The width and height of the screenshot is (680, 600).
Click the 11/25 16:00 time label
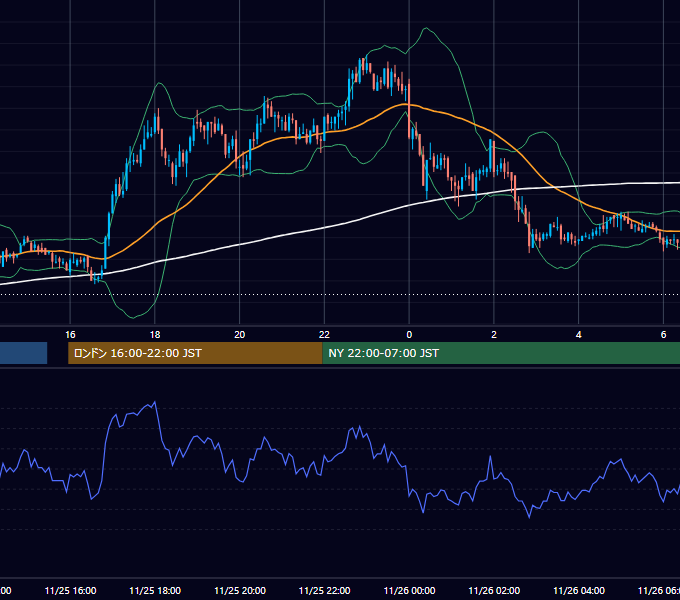(x=70, y=590)
